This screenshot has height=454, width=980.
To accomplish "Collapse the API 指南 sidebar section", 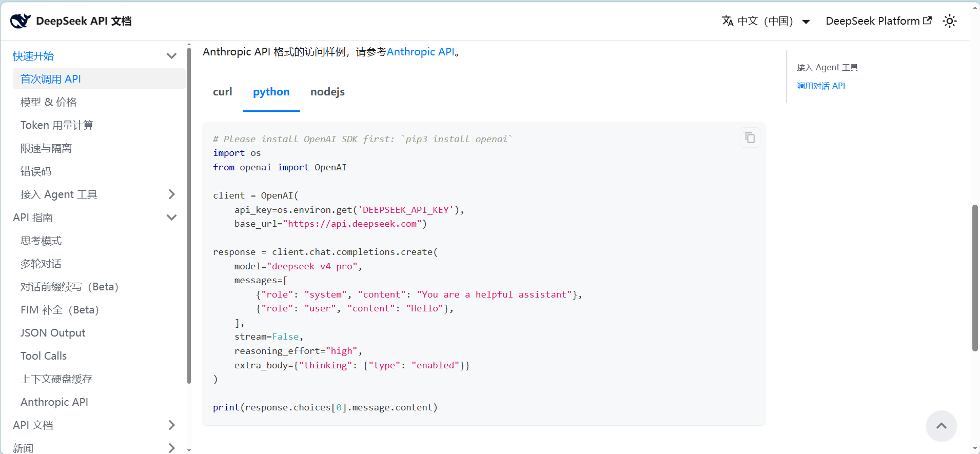I will click(171, 218).
